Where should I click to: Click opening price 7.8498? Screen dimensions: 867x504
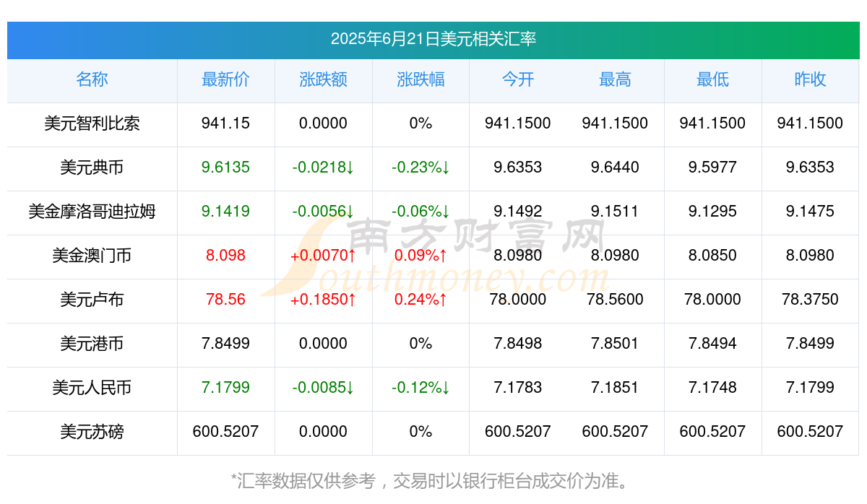[518, 344]
